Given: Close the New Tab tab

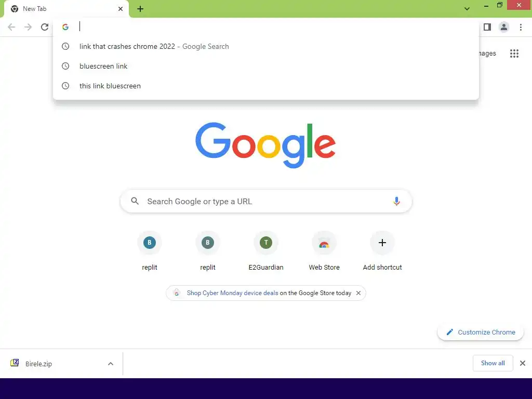Looking at the screenshot, I should click(121, 9).
